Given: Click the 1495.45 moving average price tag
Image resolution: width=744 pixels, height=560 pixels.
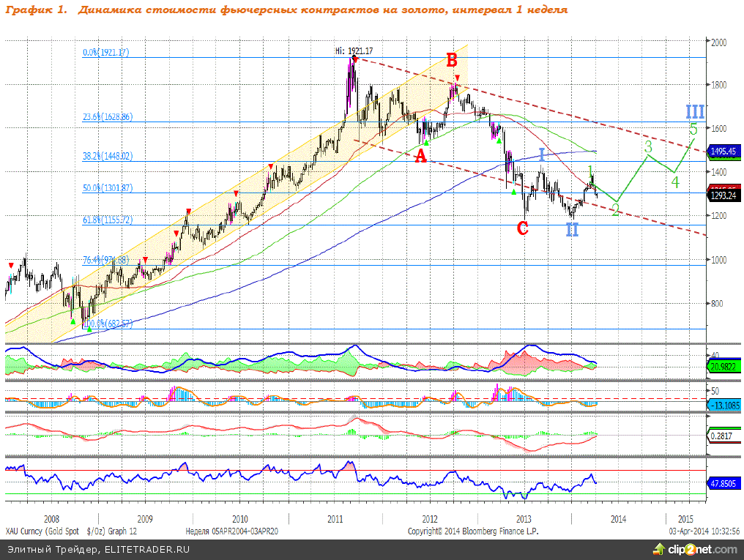Looking at the screenshot, I should pos(726,152).
